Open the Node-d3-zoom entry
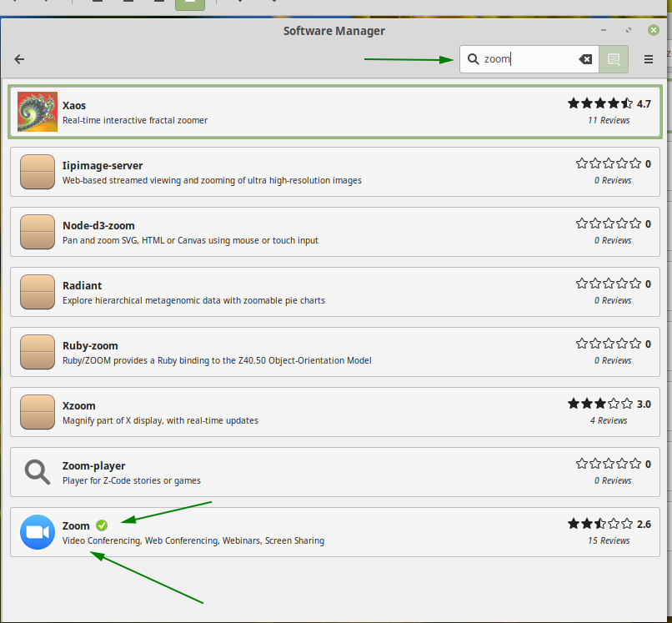 [335, 232]
